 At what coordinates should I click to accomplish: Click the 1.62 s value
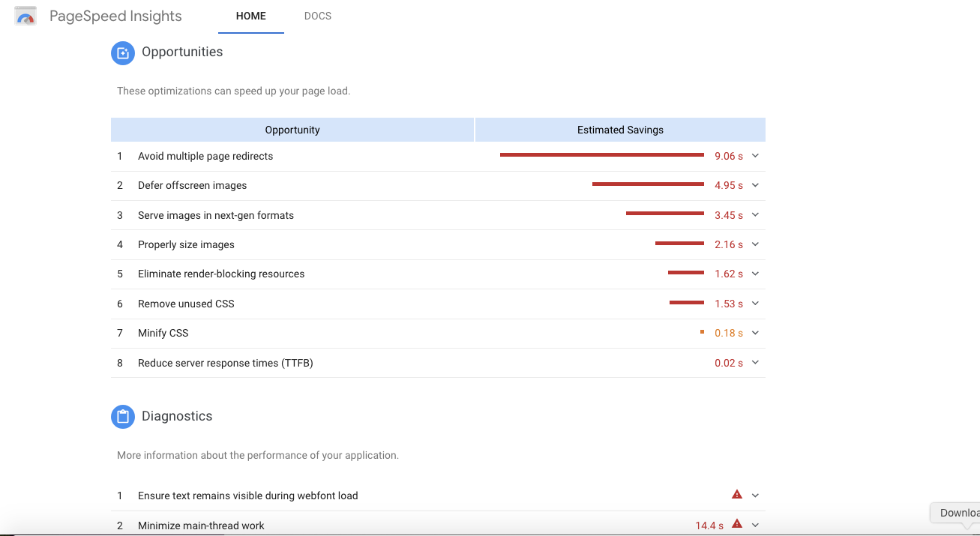click(729, 274)
